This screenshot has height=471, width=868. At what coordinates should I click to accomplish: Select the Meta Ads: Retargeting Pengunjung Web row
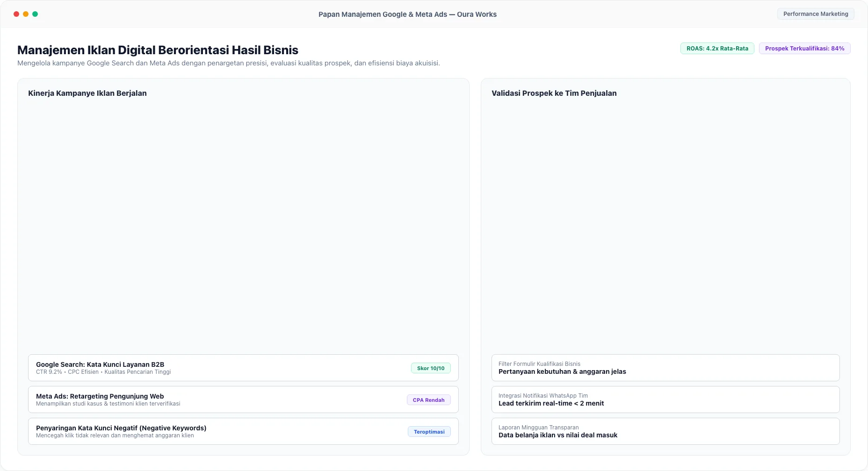coord(243,400)
